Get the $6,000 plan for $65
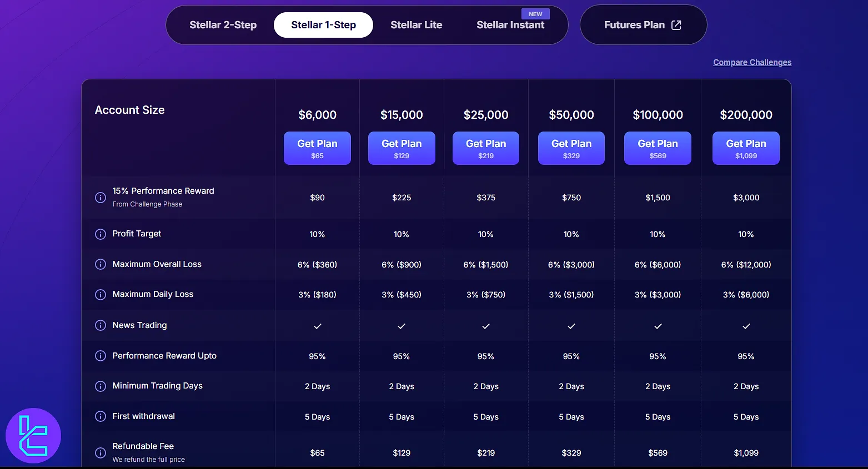The width and height of the screenshot is (868, 469). 317,148
